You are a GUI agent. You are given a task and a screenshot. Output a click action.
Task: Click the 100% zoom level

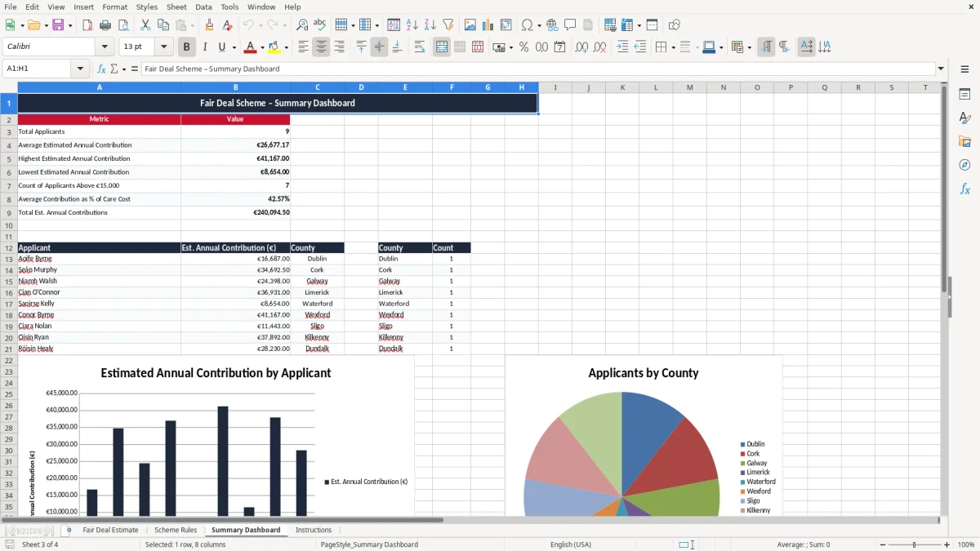click(x=965, y=544)
